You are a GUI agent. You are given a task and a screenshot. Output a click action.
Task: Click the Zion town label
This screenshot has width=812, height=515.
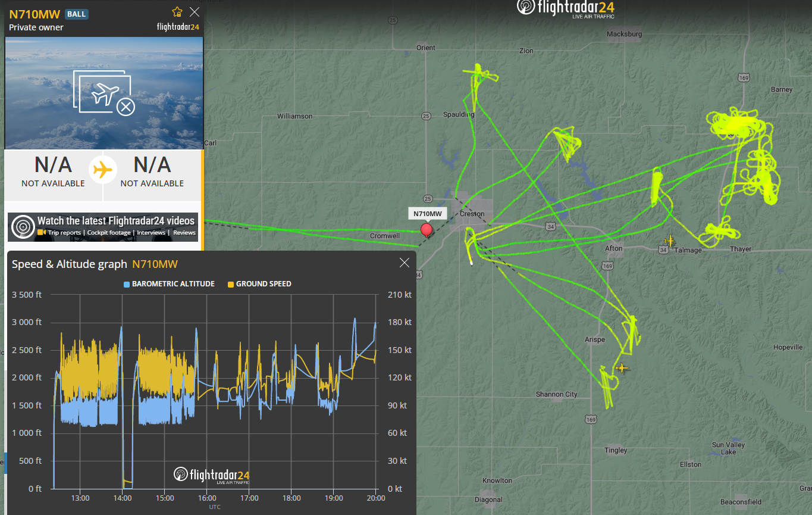(x=526, y=51)
